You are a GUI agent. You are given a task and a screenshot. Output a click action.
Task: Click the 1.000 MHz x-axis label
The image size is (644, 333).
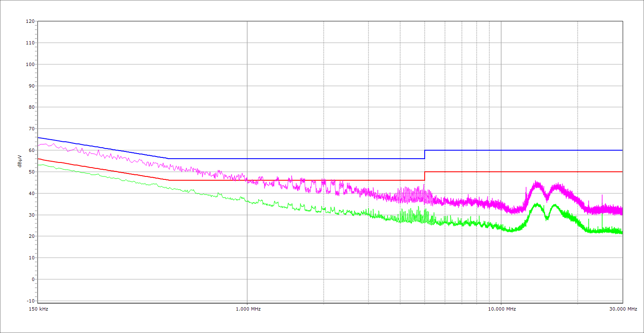tap(248, 309)
